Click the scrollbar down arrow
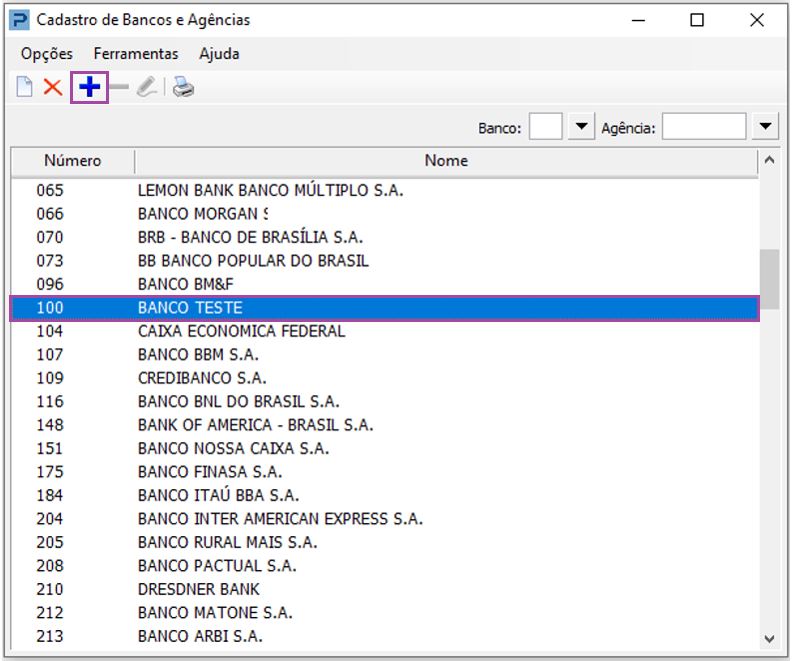 [x=769, y=639]
